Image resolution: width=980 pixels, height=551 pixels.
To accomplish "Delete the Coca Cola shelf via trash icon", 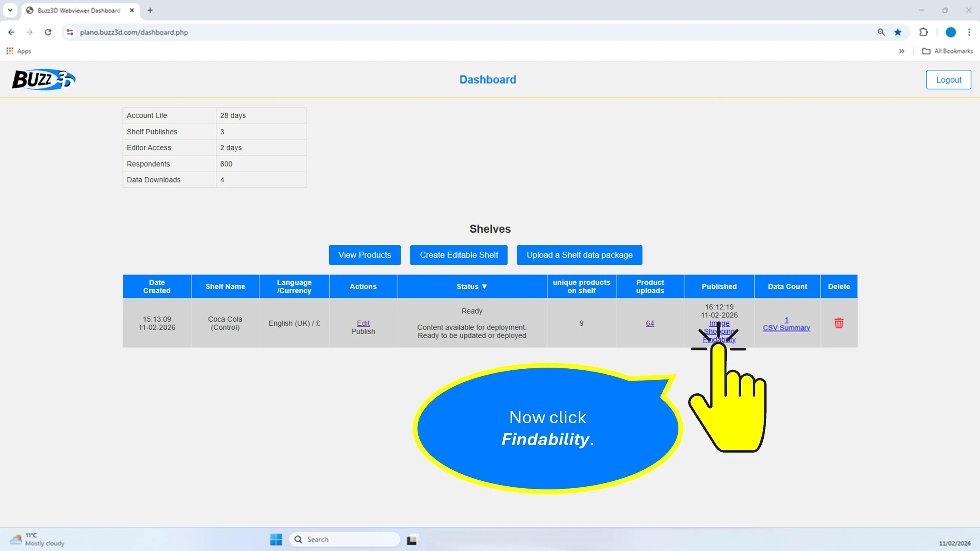I will (838, 323).
